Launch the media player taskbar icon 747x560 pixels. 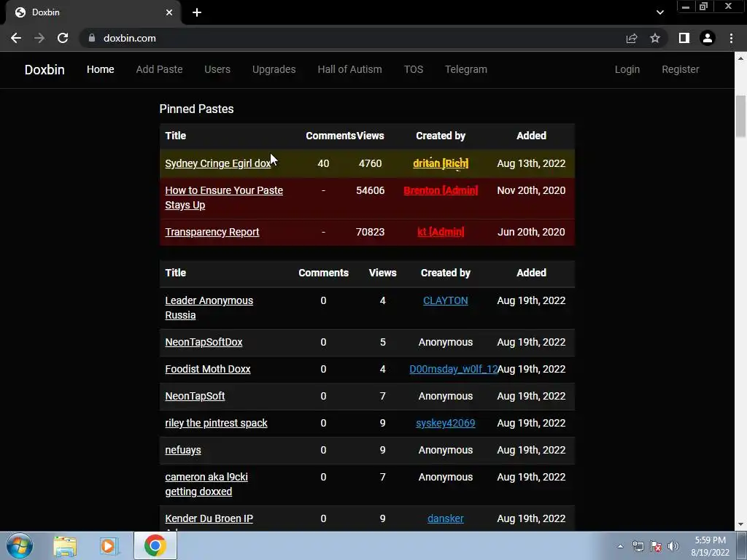(x=109, y=545)
